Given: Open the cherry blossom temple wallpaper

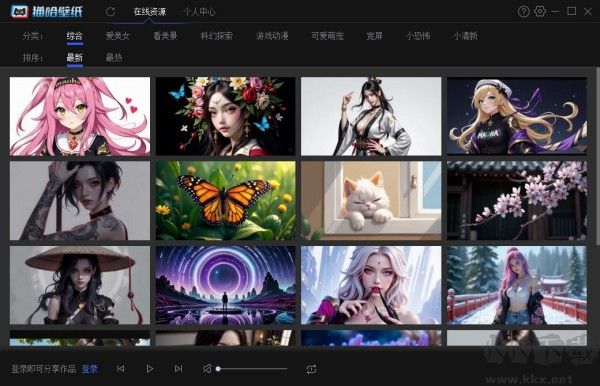Looking at the screenshot, I should point(517,200).
